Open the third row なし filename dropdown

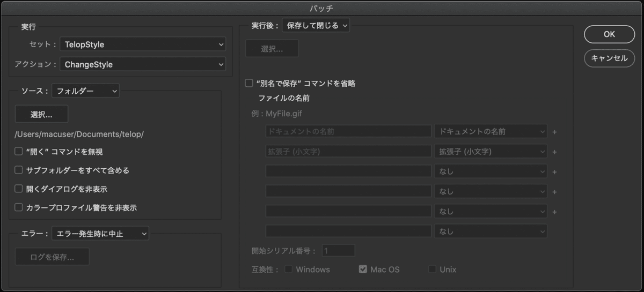(491, 171)
